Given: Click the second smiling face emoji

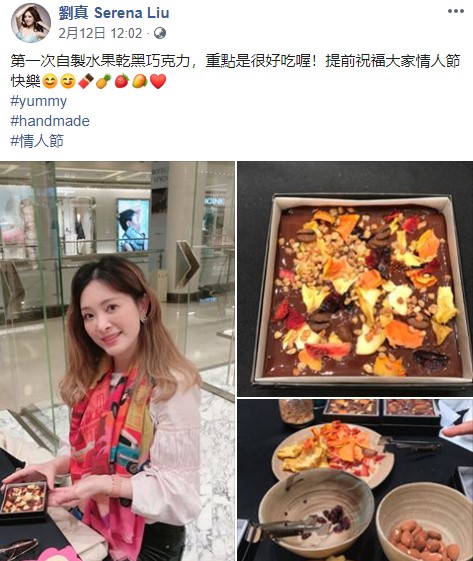Looking at the screenshot, I should click(68, 81).
